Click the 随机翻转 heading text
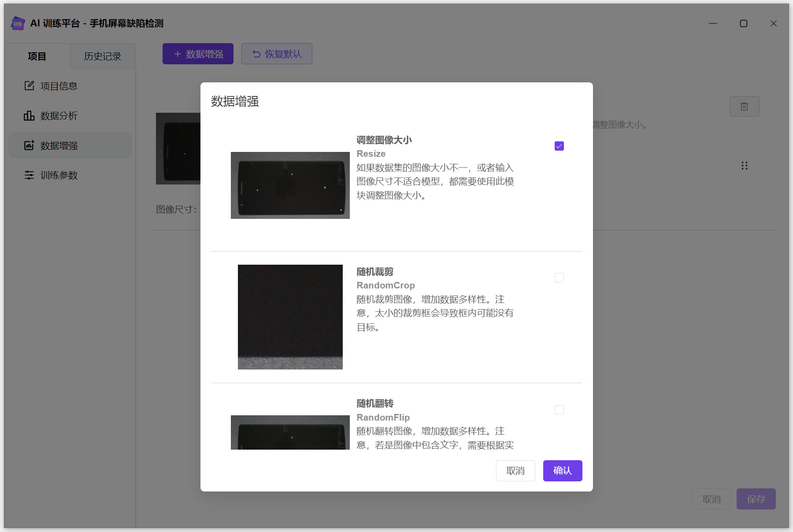This screenshot has height=532, width=793. tap(375, 403)
